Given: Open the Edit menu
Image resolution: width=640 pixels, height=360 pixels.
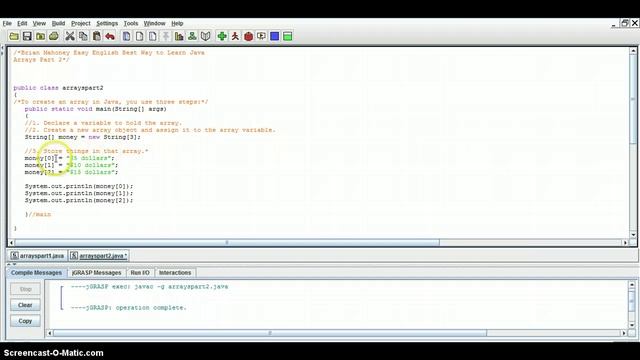Looking at the screenshot, I should pos(22,23).
